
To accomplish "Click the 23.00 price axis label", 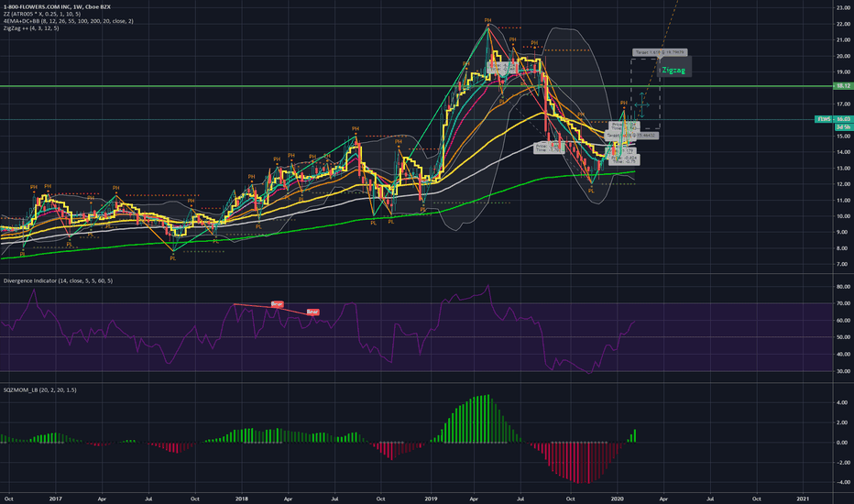I will pyautogui.click(x=844, y=7).
